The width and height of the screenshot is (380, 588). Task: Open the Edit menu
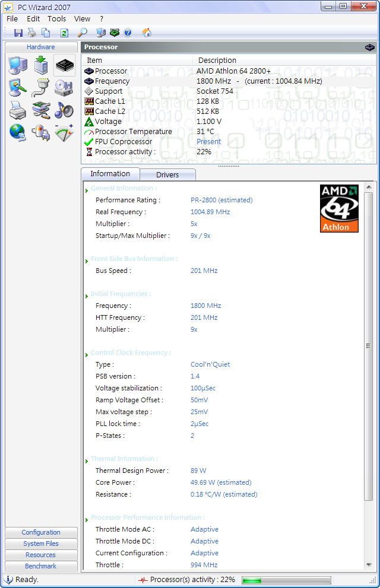pos(33,19)
